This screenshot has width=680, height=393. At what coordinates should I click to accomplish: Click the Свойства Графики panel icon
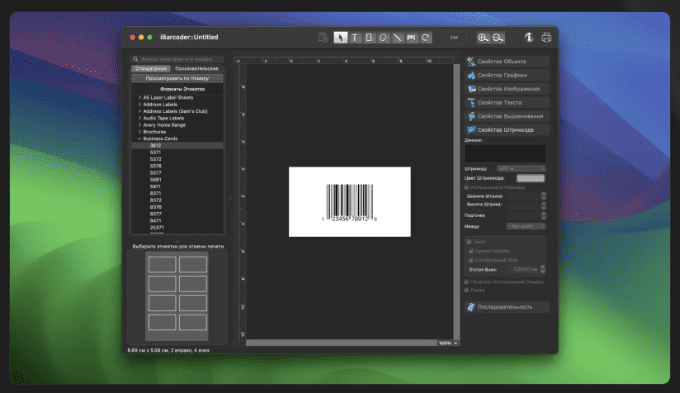pos(471,75)
